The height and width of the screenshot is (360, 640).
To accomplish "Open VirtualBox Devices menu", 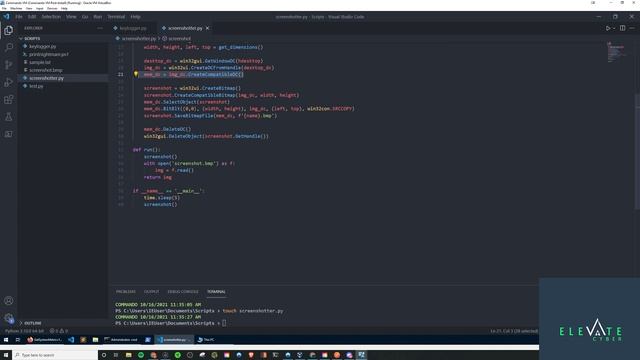I will coord(52,8).
